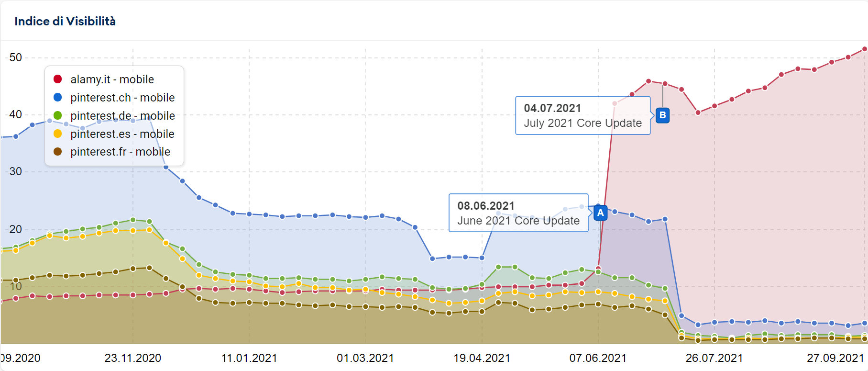The width and height of the screenshot is (868, 371).
Task: Toggle pinterest.de - mobile legend entry
Action: 114,116
